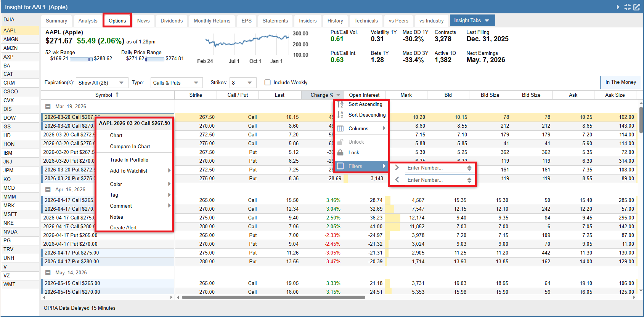Switch to the Summary tab
The height and width of the screenshot is (317, 644).
[x=56, y=21]
